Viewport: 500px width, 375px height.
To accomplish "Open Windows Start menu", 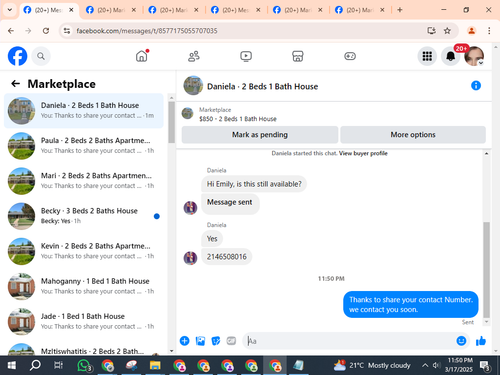I will [11, 365].
